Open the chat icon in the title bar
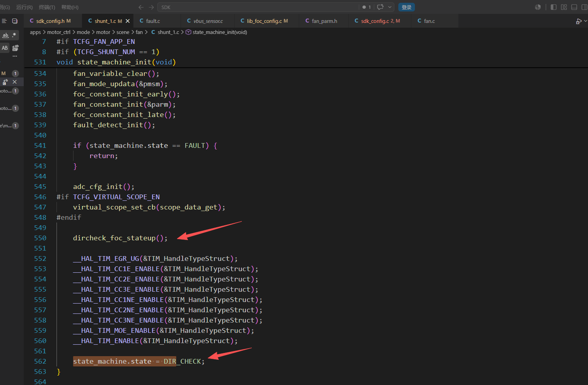The image size is (588, 385). coord(380,7)
